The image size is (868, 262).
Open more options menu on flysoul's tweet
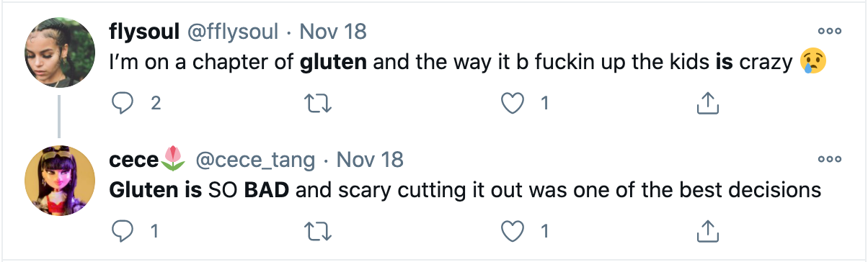tap(829, 31)
